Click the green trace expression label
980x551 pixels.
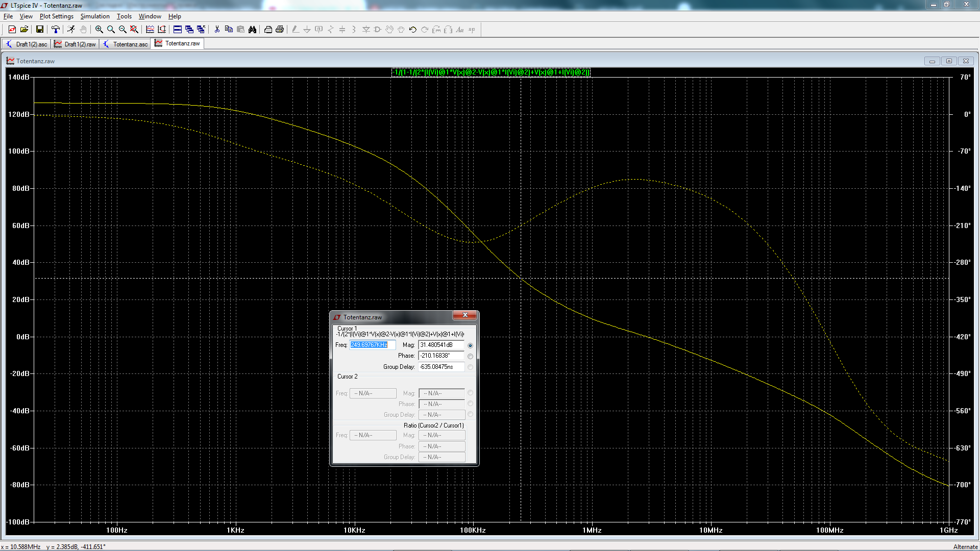tap(491, 72)
